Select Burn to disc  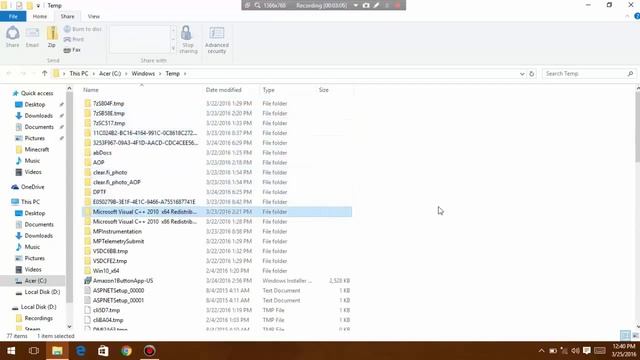click(82, 29)
